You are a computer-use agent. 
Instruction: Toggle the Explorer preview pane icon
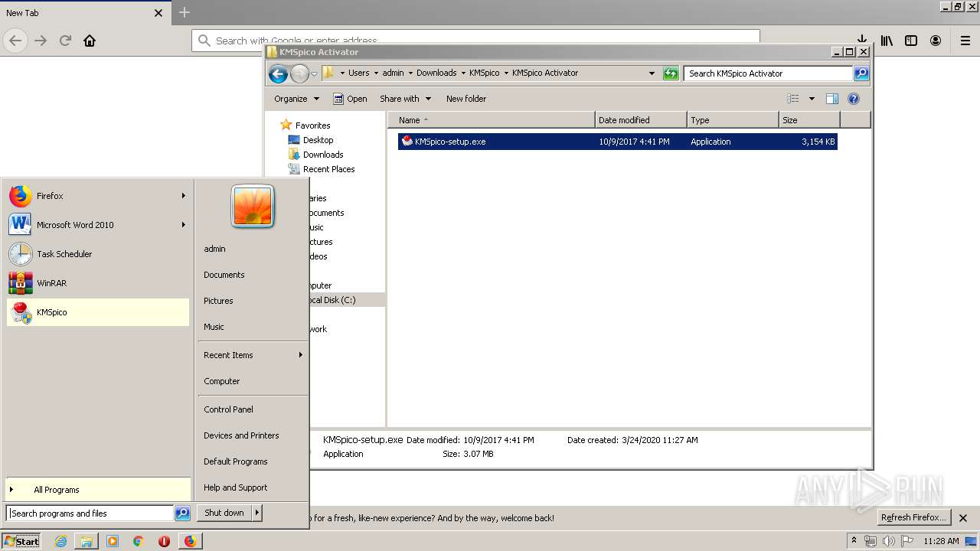coord(832,99)
